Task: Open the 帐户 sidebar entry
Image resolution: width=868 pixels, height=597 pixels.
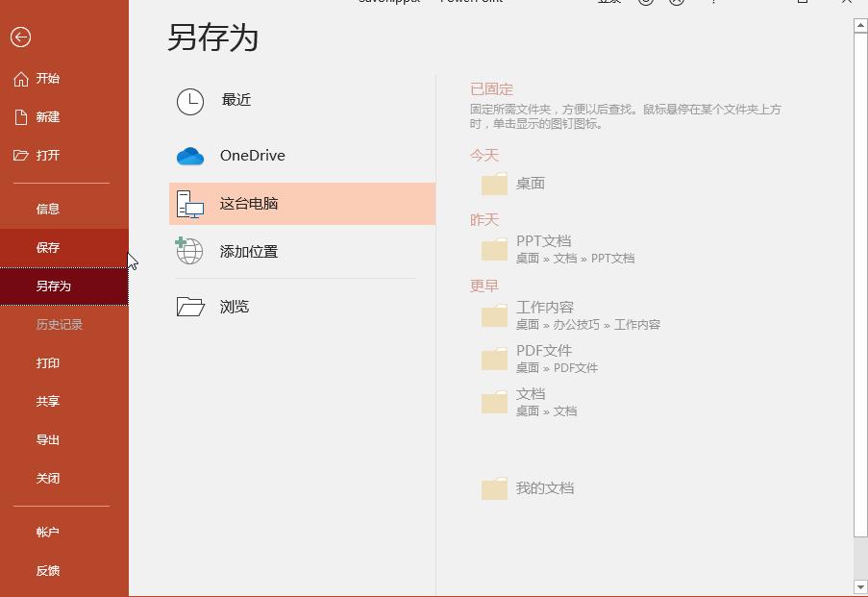Action: (48, 532)
